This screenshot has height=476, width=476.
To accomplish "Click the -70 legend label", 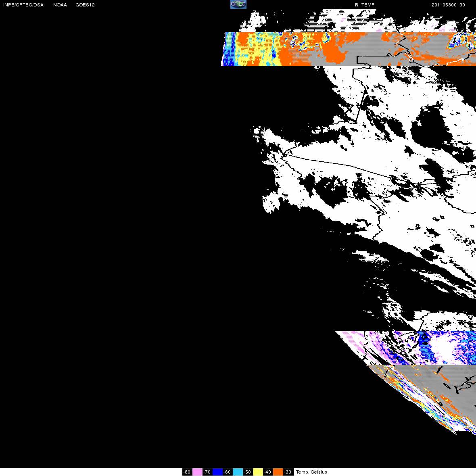I will tap(207, 472).
